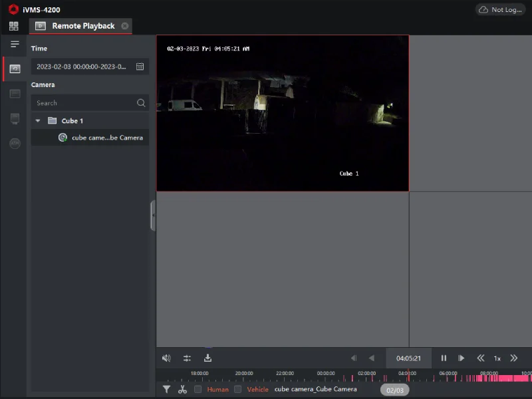Open the main menu grid icon

13,26
